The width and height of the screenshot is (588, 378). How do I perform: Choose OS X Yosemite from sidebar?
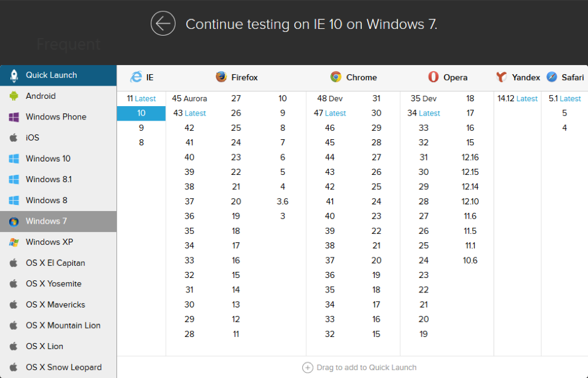click(x=53, y=284)
